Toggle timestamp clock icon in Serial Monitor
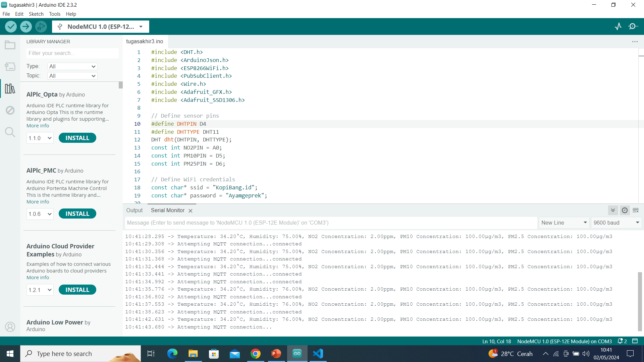Viewport: 644px width, 362px height. (625, 210)
